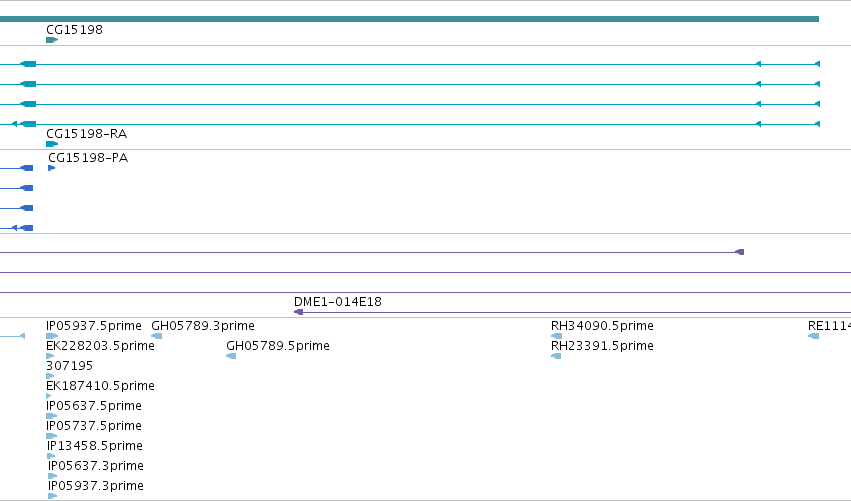The width and height of the screenshot is (851, 501).
Task: Select the 307195 feature glyph
Action: 50,376
